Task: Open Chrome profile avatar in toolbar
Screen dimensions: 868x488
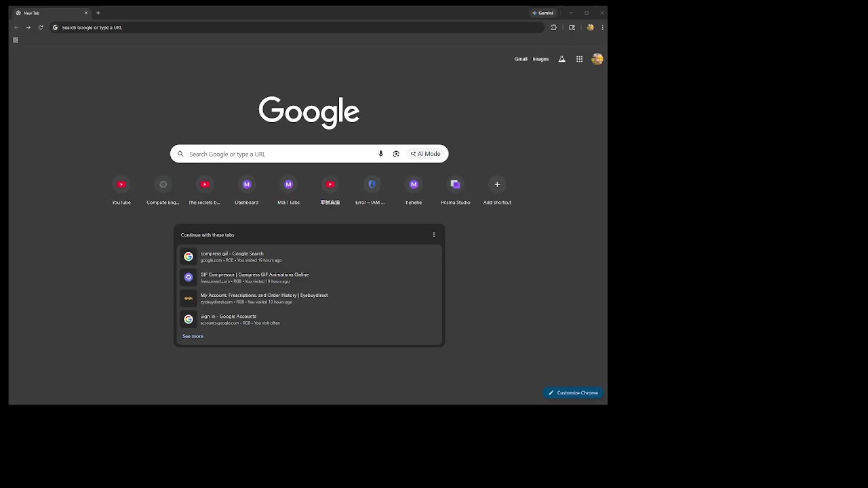Action: 591,28
